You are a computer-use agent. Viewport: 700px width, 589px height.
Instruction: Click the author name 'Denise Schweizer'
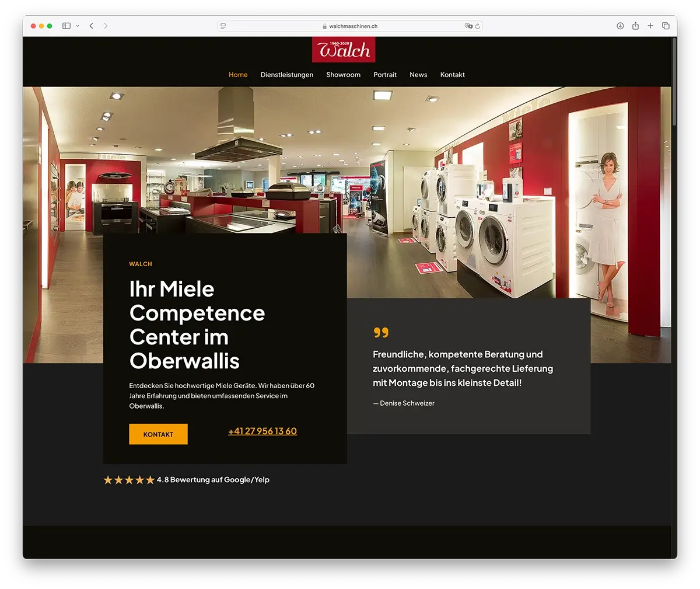(x=407, y=403)
